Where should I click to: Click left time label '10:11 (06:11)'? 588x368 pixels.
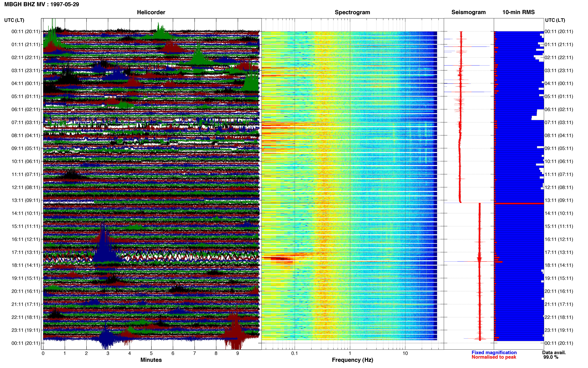click(x=26, y=161)
